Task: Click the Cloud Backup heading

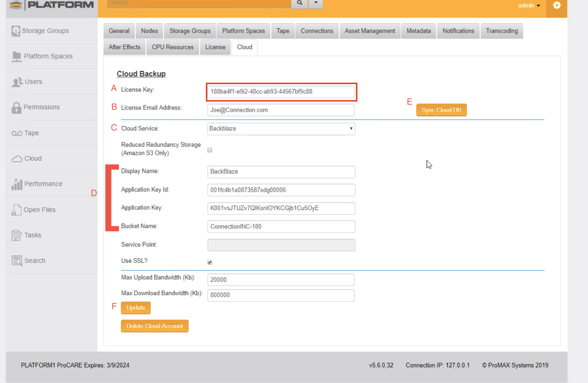Action: tap(141, 74)
